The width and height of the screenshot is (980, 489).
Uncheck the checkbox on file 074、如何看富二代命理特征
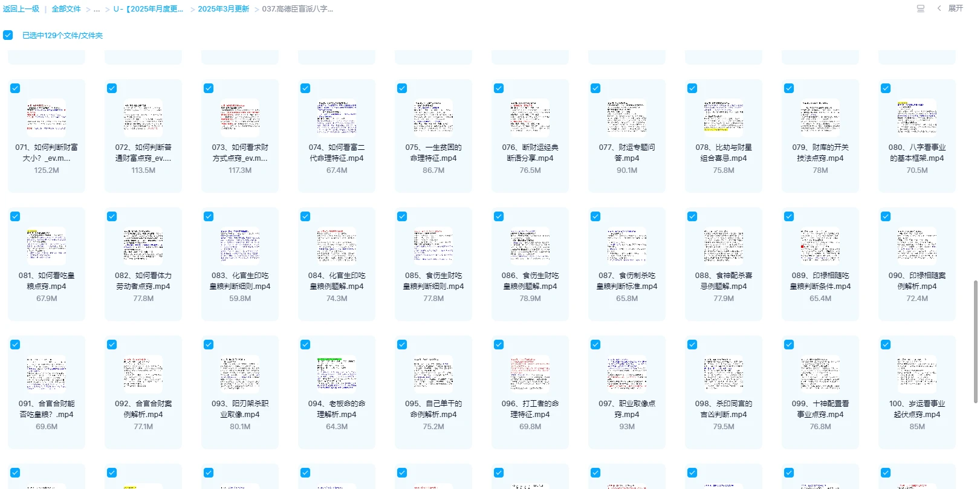click(x=305, y=88)
